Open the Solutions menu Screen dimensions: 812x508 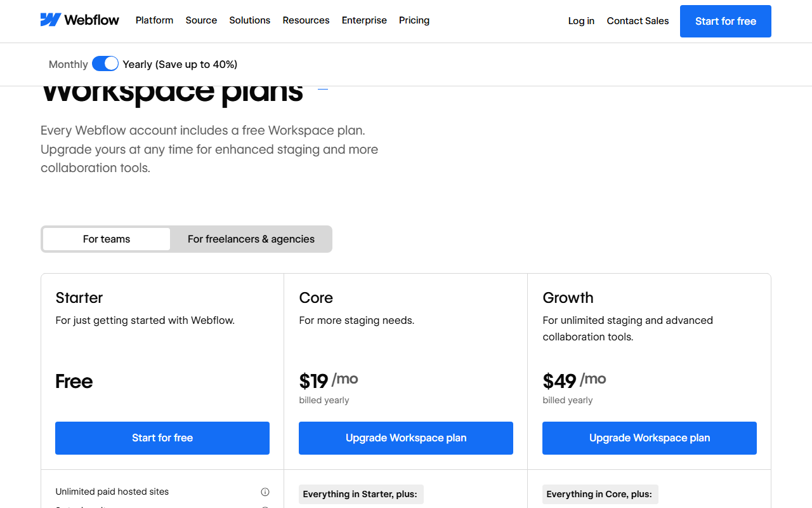[x=250, y=20]
